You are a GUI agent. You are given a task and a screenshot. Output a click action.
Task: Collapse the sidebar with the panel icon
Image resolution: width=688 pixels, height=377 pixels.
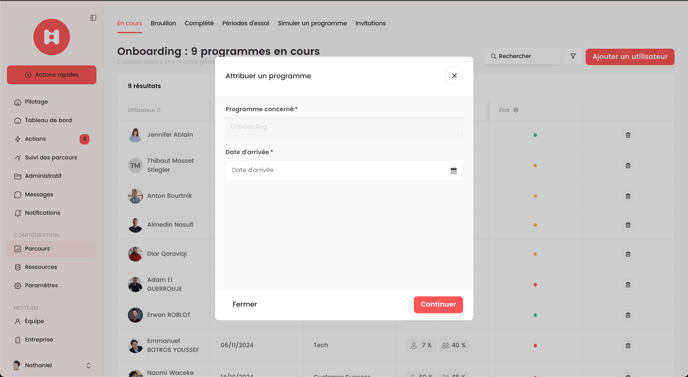pyautogui.click(x=93, y=18)
